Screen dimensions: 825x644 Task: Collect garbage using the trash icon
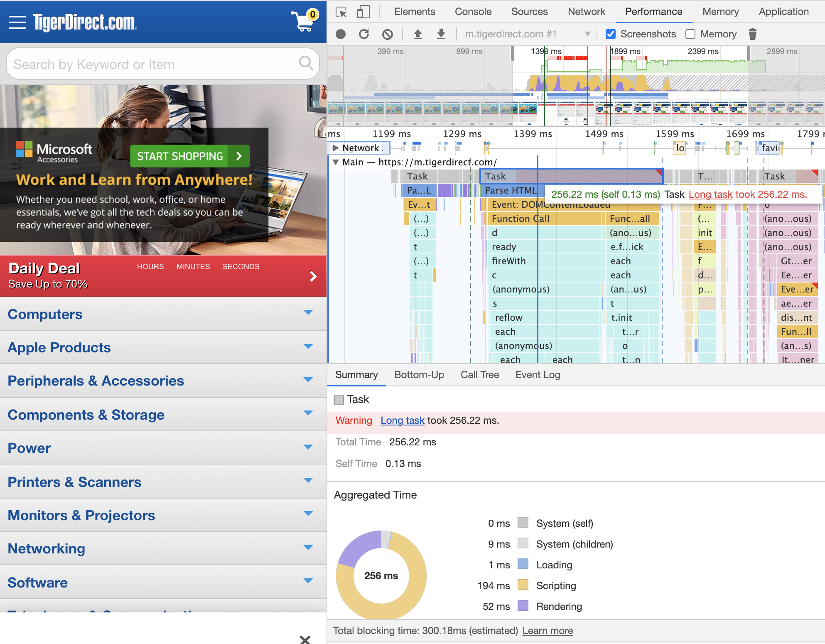click(x=752, y=34)
